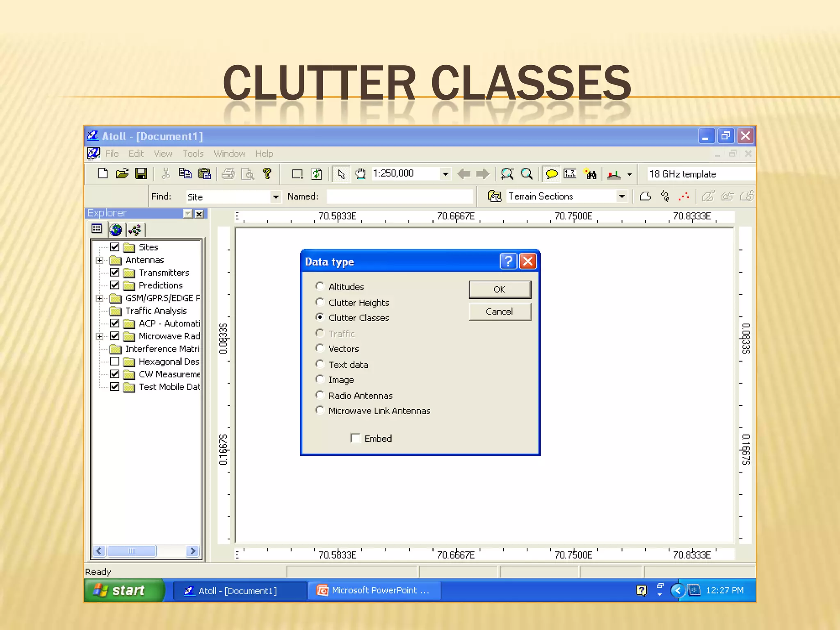The width and height of the screenshot is (840, 630).
Task: Click the Save floppy disk icon
Action: (x=141, y=173)
